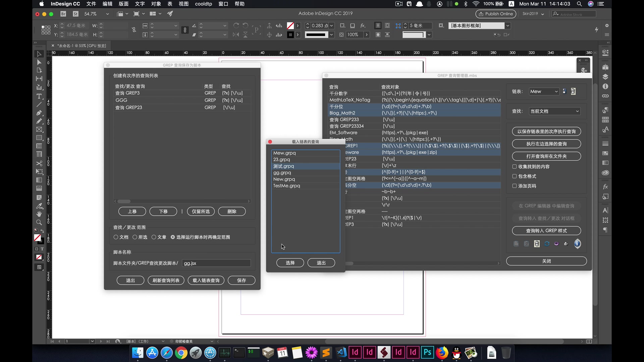The height and width of the screenshot is (362, 644).
Task: Enable the 收集找到的内容 checkbox
Action: click(x=514, y=166)
